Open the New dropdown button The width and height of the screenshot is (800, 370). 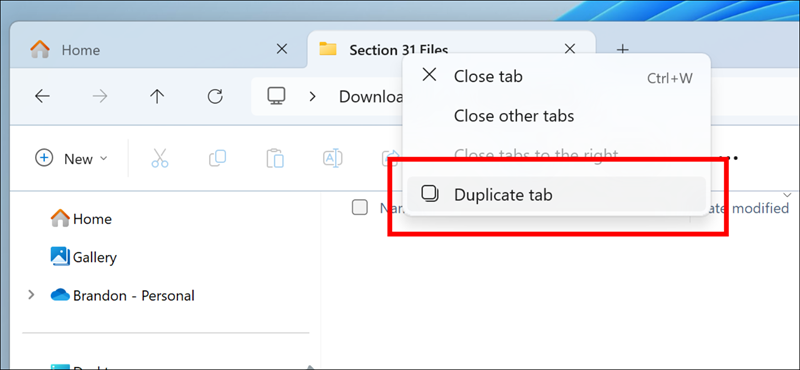click(x=71, y=159)
